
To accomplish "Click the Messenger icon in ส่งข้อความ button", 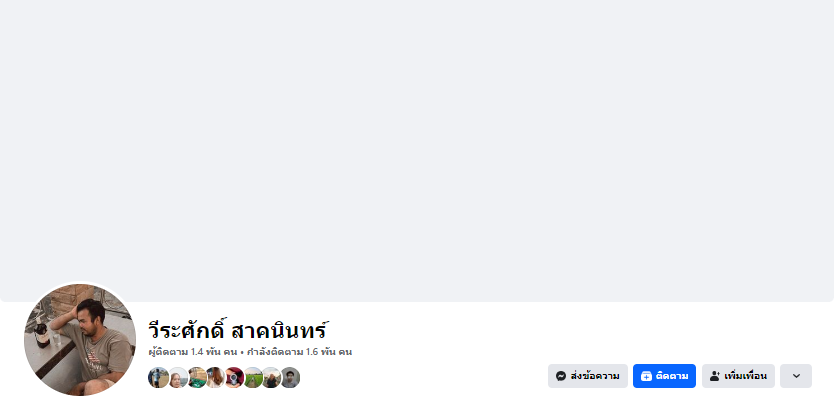I will pos(561,376).
